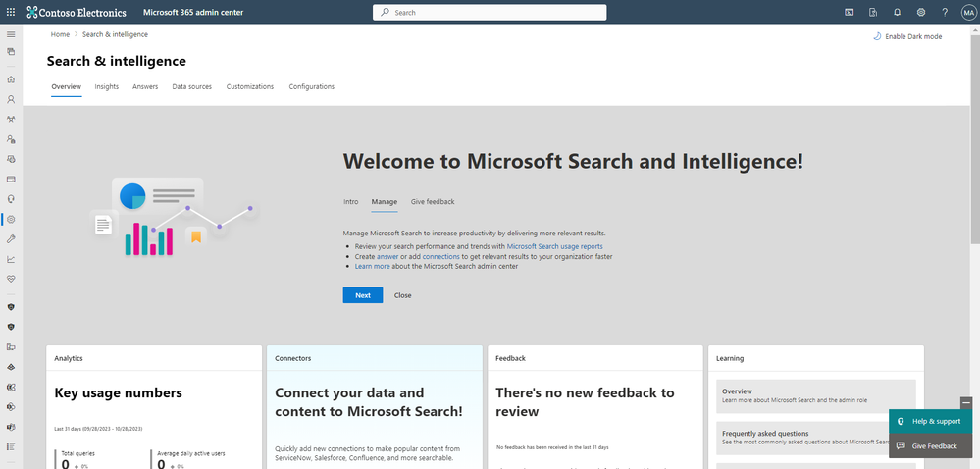This screenshot has width=980, height=469.
Task: Open the Help & support button
Action: [930, 422]
